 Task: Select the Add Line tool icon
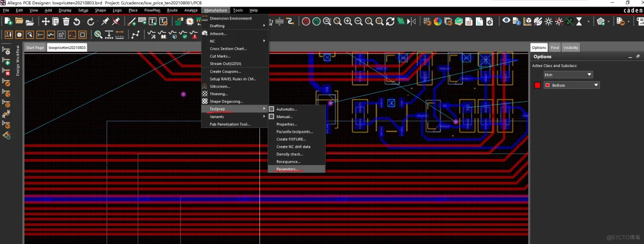click(132, 21)
